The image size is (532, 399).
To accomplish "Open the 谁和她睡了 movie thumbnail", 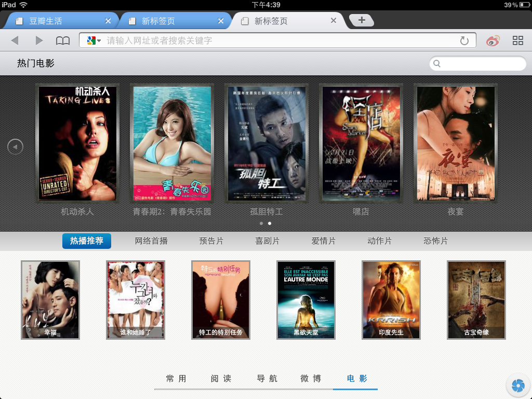I will click(136, 300).
